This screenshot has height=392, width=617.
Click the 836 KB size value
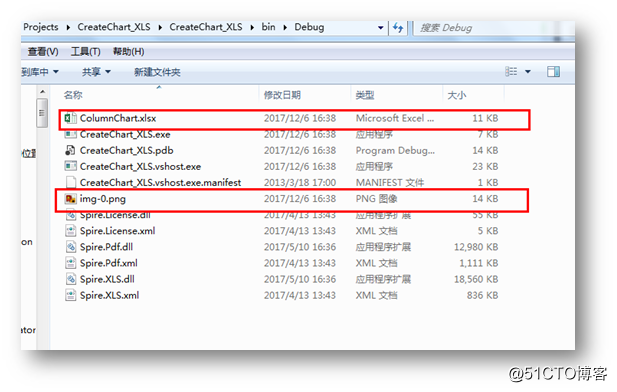[x=482, y=296]
